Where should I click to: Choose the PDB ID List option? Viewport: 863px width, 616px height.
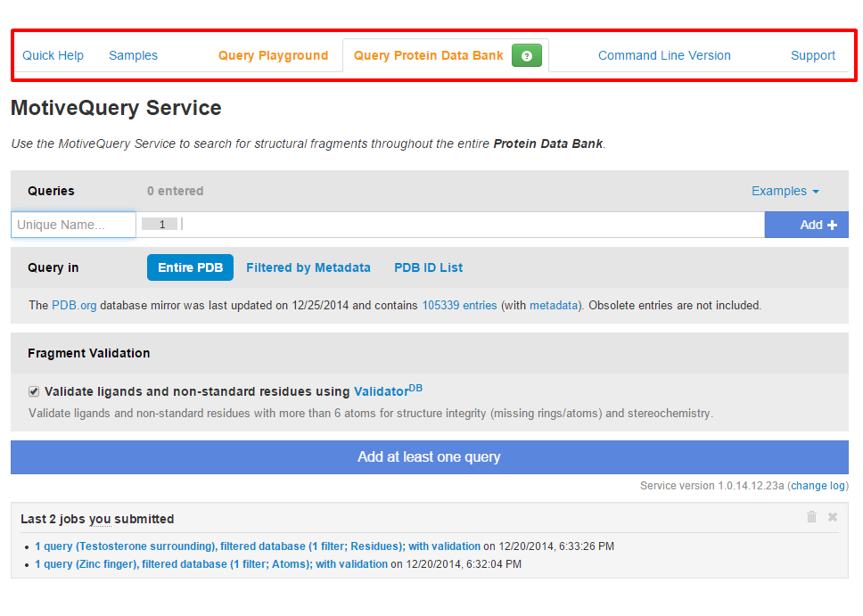point(428,267)
